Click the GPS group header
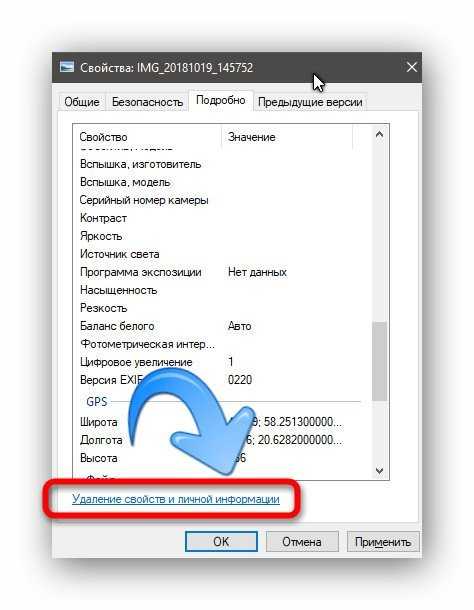This screenshot has height=610, width=474. 96,401
